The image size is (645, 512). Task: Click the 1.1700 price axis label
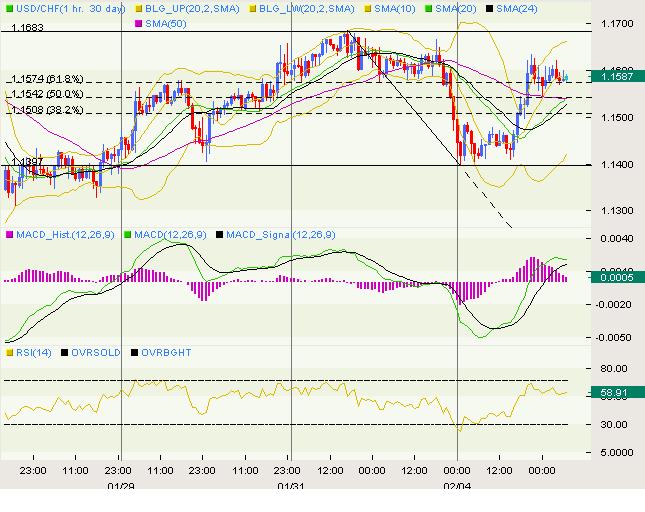pos(617,24)
